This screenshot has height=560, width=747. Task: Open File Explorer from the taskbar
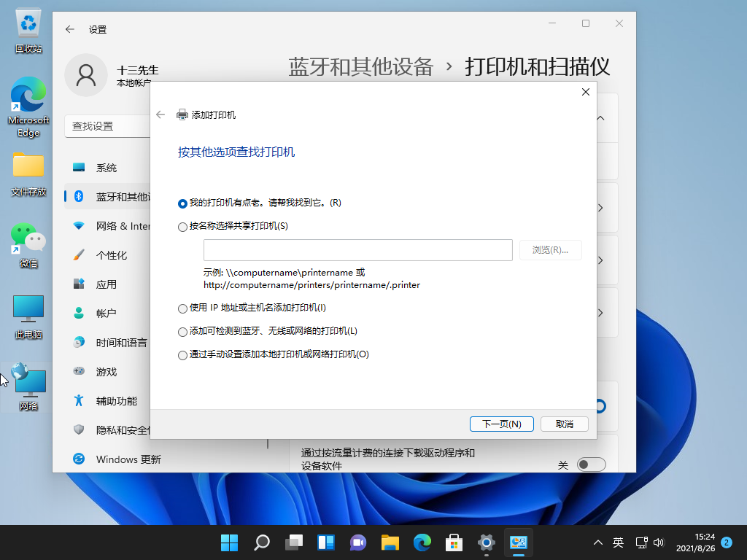click(390, 542)
